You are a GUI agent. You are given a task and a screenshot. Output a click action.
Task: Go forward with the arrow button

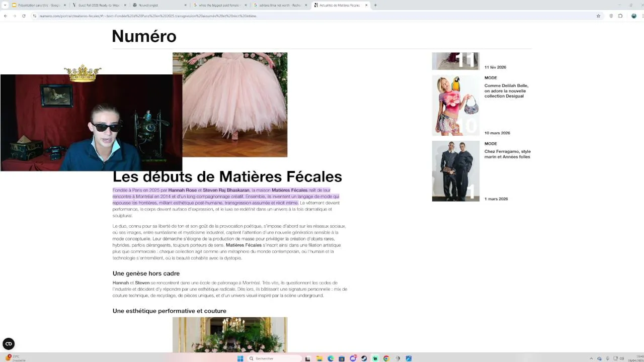[14, 16]
